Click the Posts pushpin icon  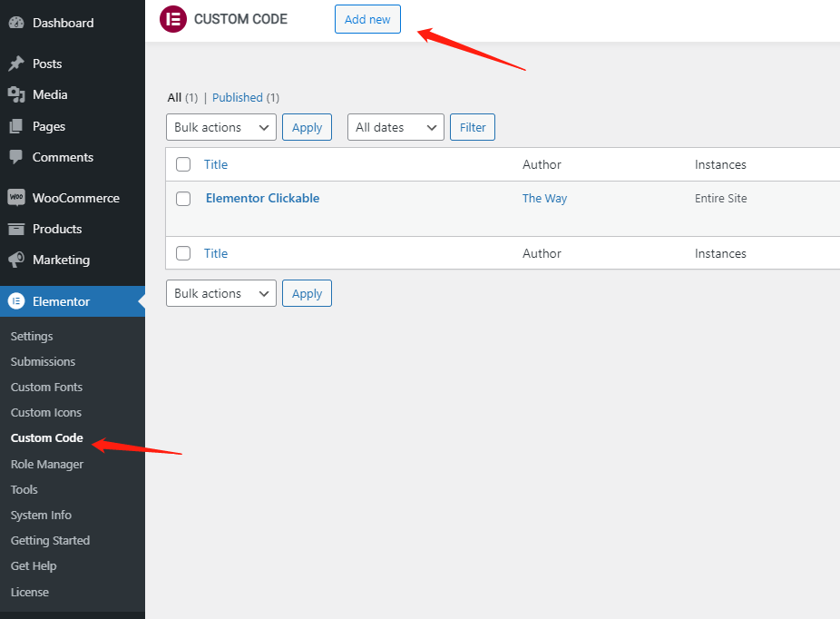(x=16, y=64)
